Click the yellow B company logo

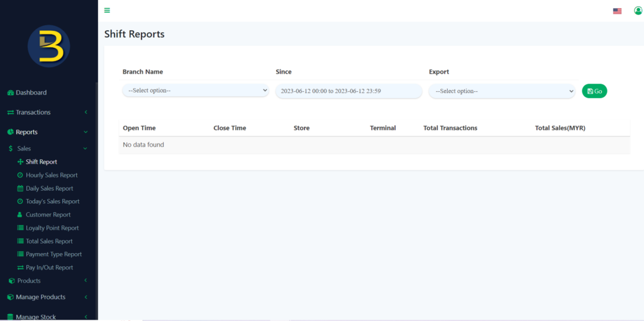pyautogui.click(x=48, y=47)
